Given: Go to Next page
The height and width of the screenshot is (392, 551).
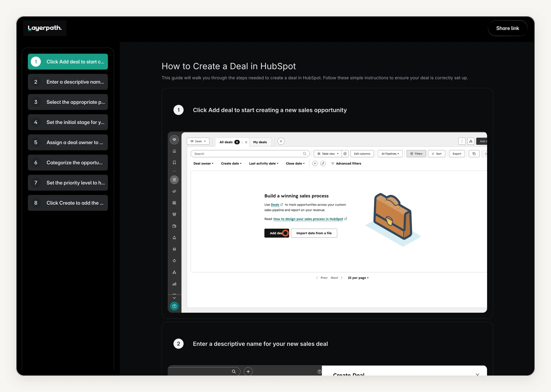Looking at the screenshot, I should point(337,278).
